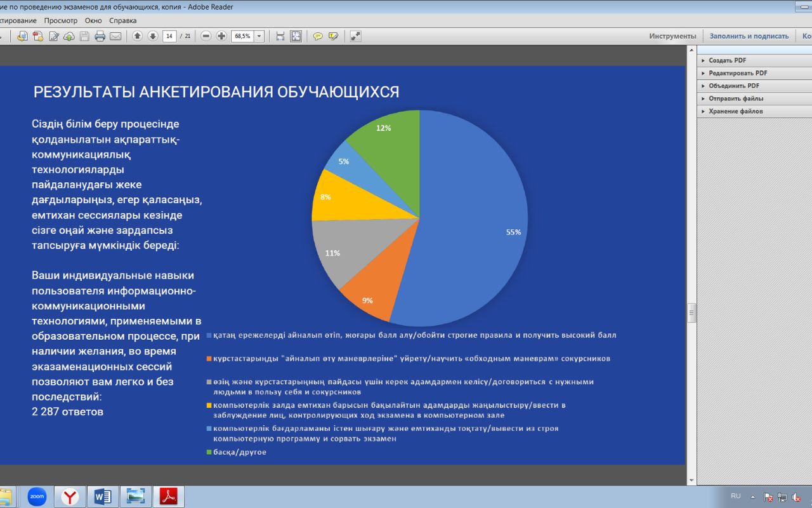Expand the Хранение файлов section
812x508 pixels.
(735, 111)
